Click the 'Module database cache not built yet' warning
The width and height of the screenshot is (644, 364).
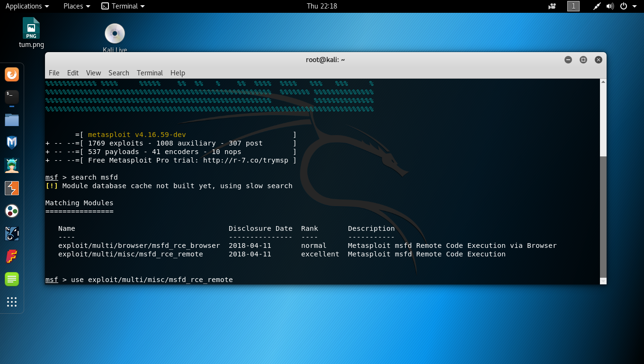[178, 186]
